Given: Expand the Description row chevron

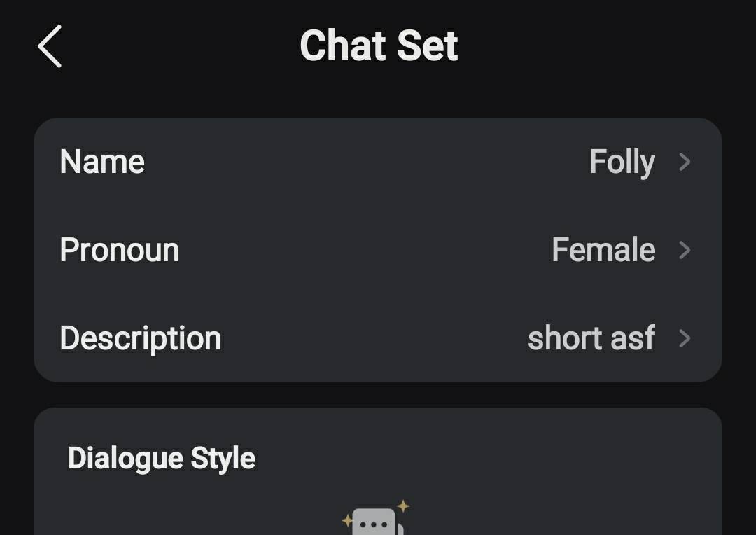Looking at the screenshot, I should tap(685, 338).
